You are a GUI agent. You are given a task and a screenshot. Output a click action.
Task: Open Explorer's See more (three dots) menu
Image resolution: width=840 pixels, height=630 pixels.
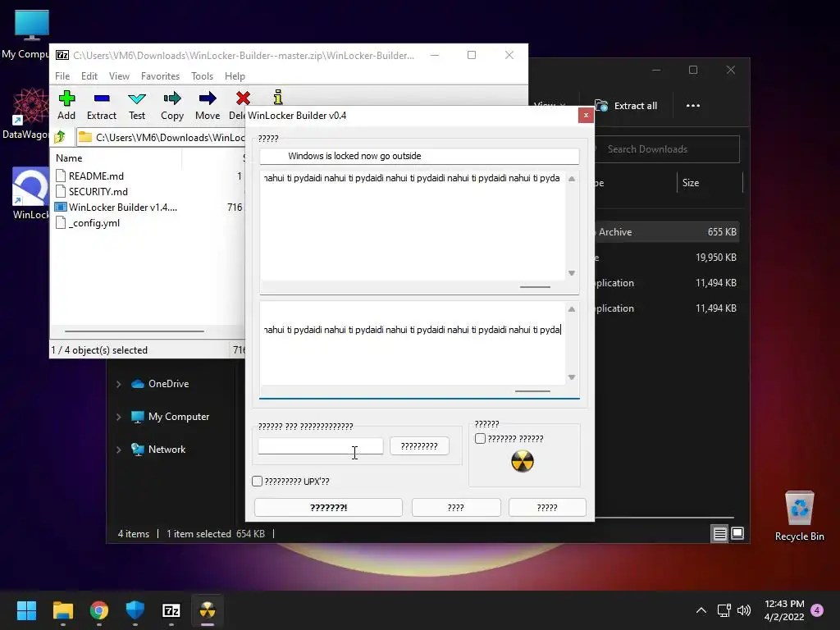pos(692,106)
